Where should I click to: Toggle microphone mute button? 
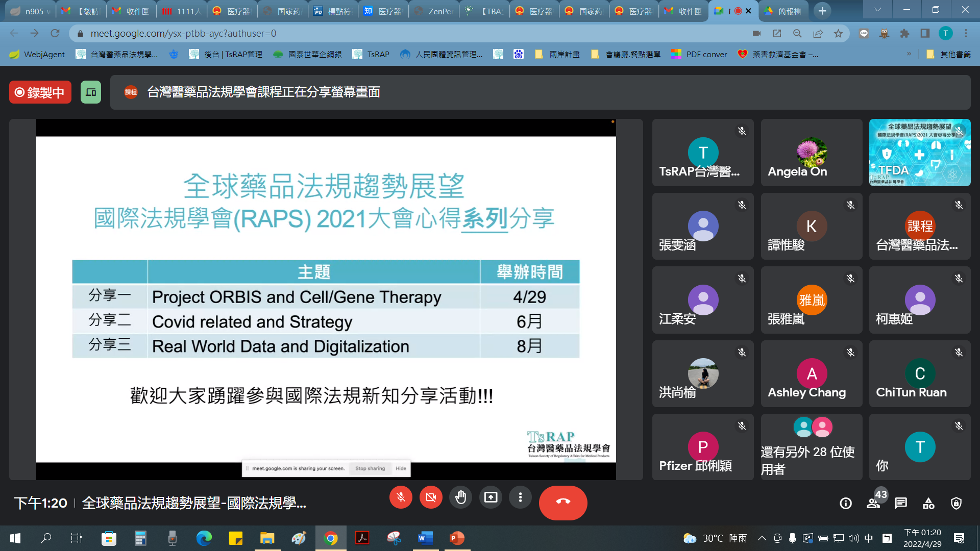tap(401, 497)
